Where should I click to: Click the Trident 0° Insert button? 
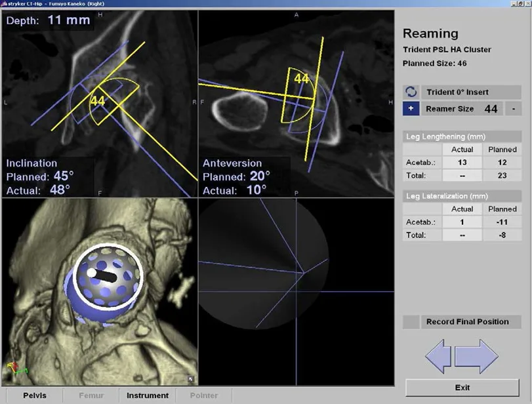click(471, 92)
